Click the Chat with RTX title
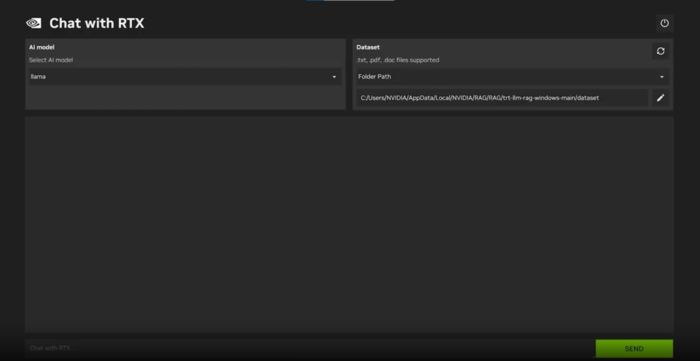 tap(97, 23)
